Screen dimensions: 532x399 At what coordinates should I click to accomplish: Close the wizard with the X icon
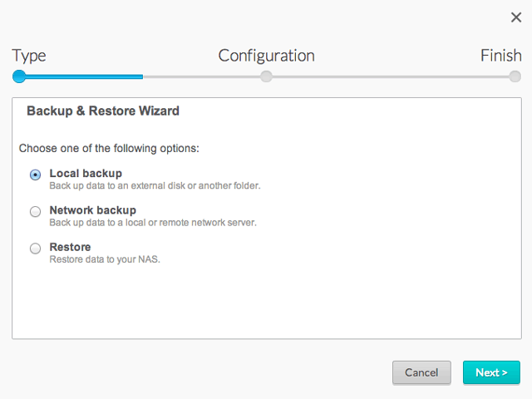click(x=515, y=17)
